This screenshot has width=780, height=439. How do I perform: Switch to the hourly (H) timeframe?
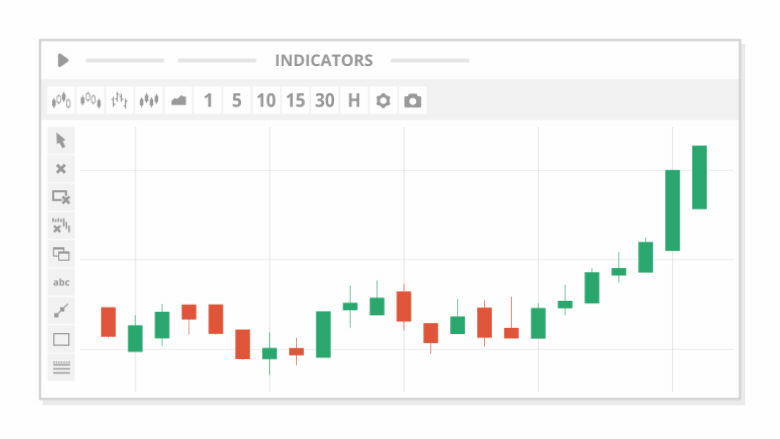353,100
